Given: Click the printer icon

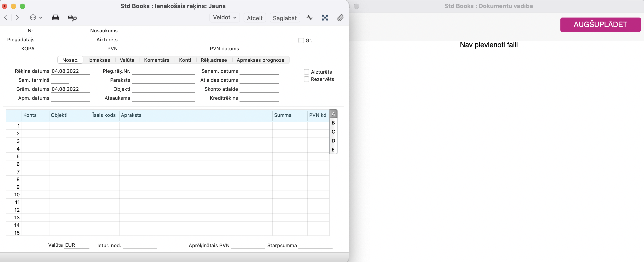Looking at the screenshot, I should [55, 18].
